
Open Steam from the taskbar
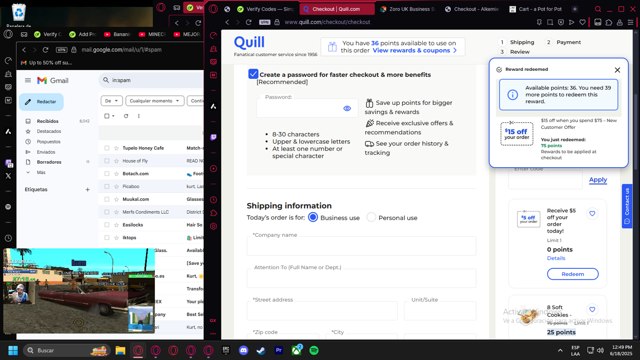pos(261,350)
